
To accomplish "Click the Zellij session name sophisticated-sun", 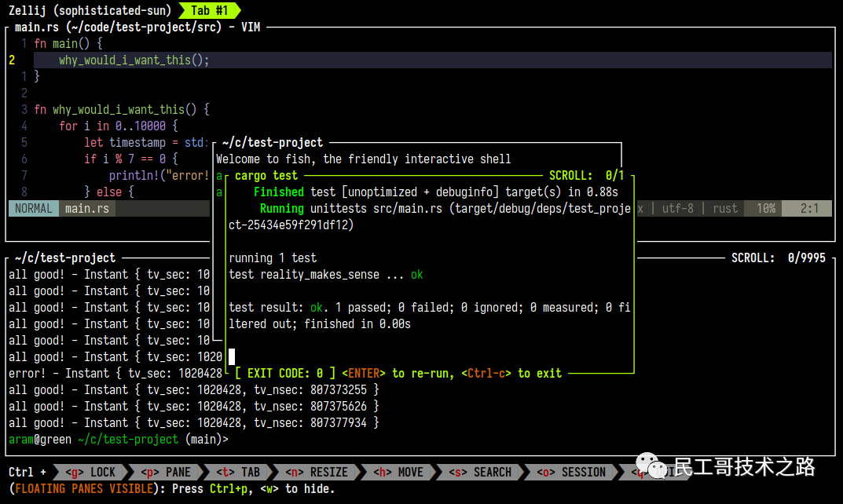I will tap(112, 10).
